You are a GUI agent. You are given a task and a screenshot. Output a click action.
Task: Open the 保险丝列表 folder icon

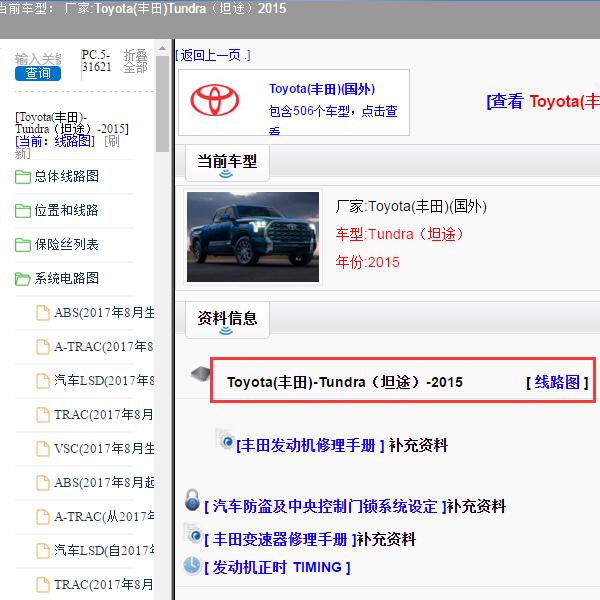click(23, 245)
